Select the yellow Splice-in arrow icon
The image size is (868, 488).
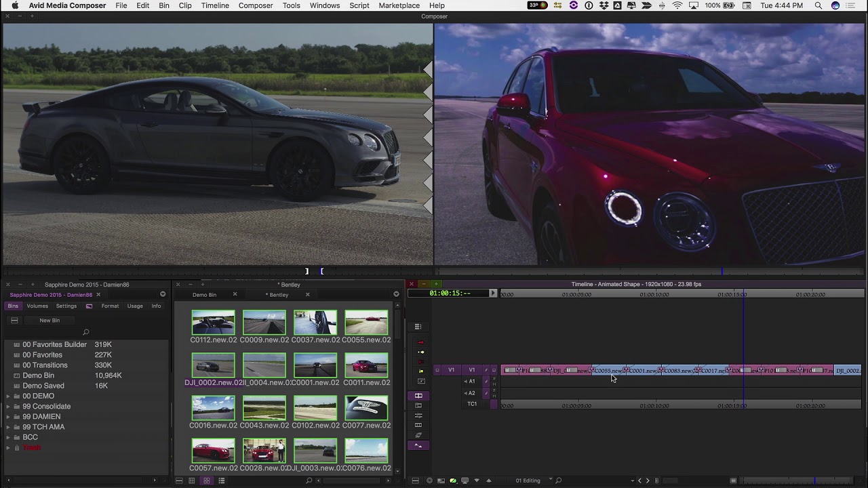click(422, 352)
